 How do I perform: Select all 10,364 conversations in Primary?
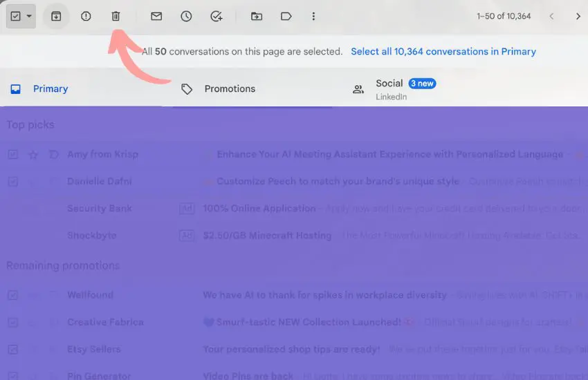click(443, 51)
